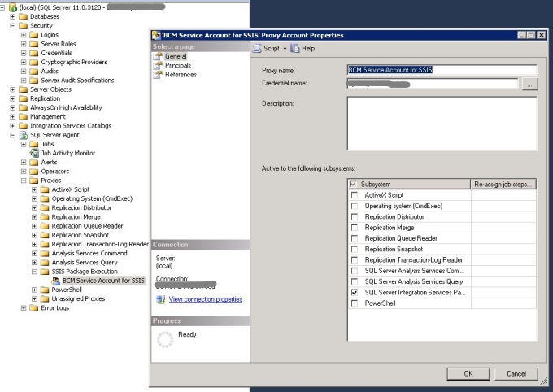This screenshot has height=392, width=553.
Task: Check SQL Server Analysis Services Query subsystem
Action: click(x=354, y=281)
